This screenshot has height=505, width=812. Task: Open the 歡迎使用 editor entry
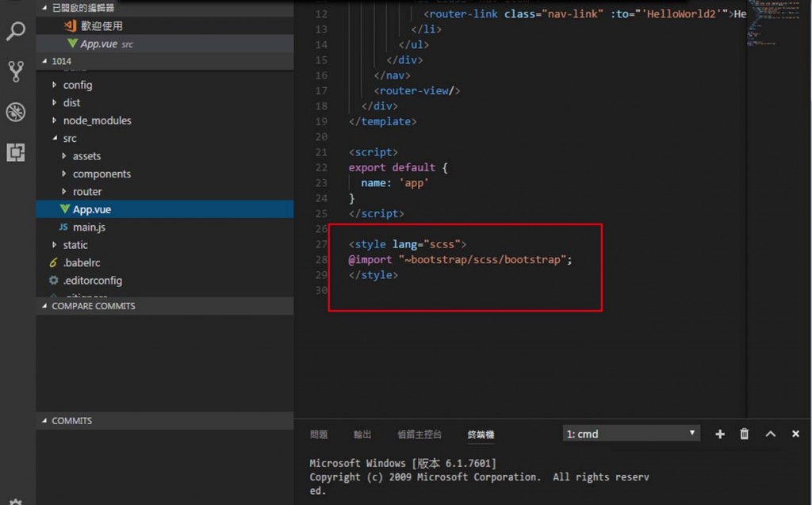pos(165,25)
